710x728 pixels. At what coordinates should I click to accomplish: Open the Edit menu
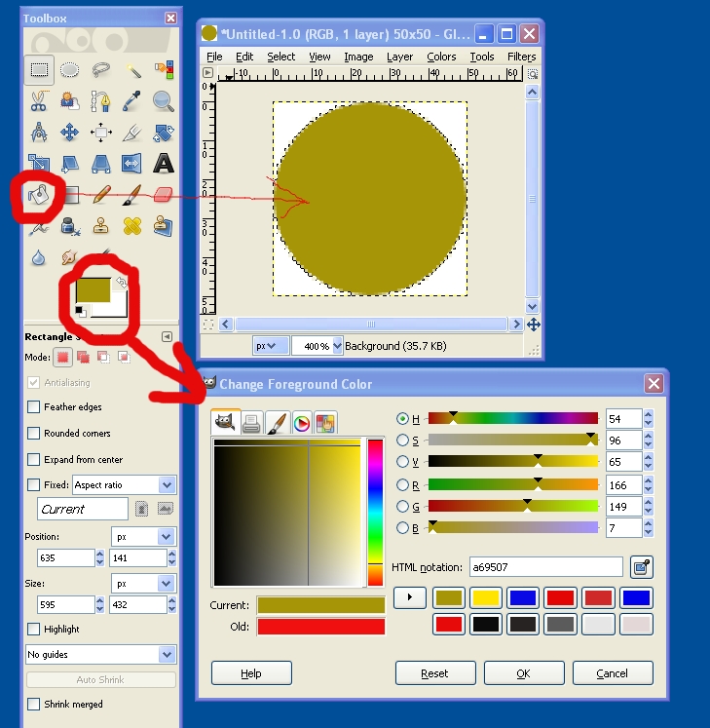point(244,57)
